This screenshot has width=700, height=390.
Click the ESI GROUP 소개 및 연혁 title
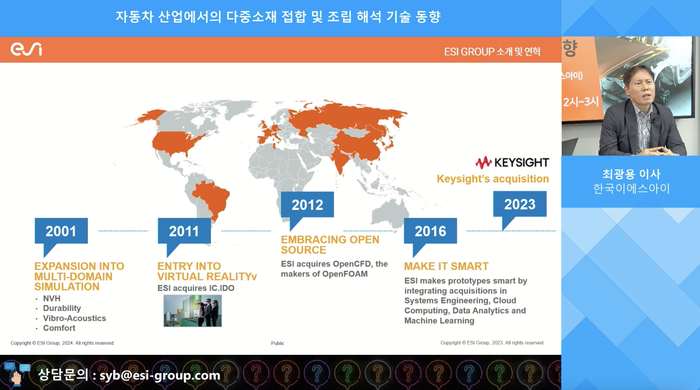492,52
